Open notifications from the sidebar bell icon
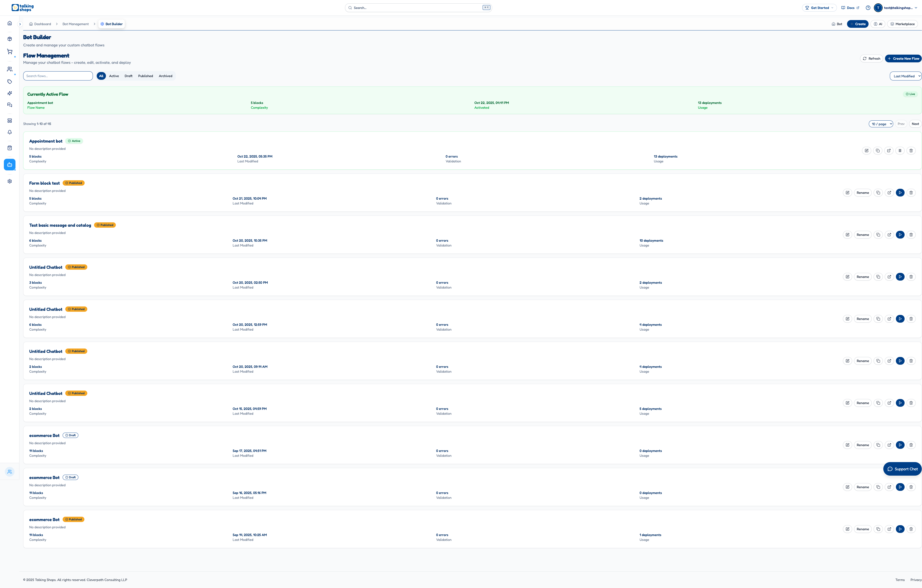The height and width of the screenshot is (588, 922). (x=10, y=132)
